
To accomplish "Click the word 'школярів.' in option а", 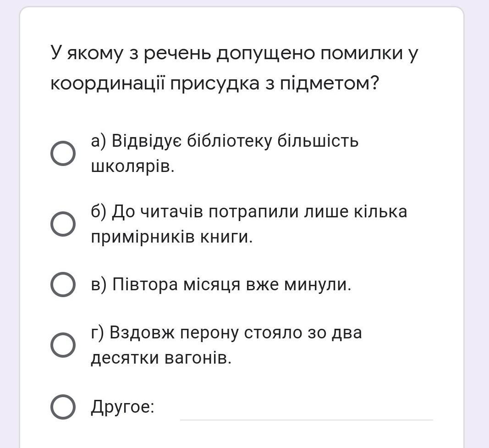I will tap(132, 166).
